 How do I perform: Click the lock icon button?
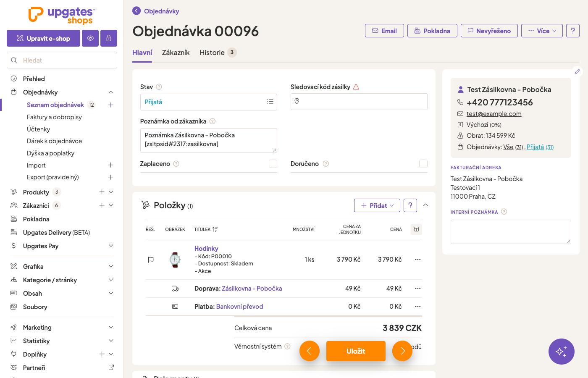point(109,38)
